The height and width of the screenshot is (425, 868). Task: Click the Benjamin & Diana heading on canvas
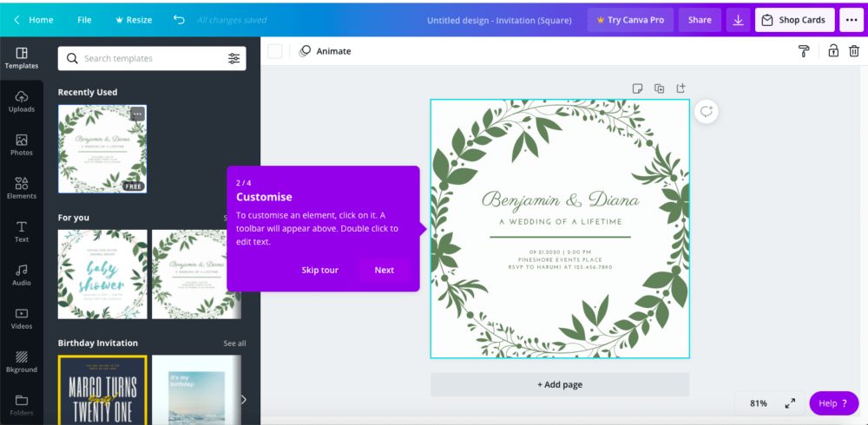tap(560, 200)
